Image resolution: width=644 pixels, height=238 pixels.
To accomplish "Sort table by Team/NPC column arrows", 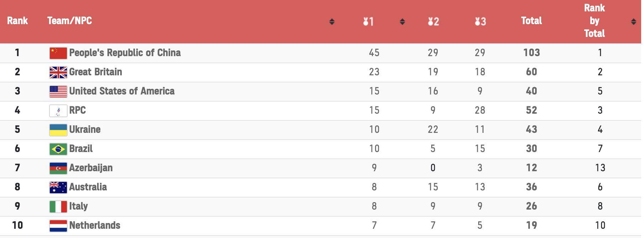I will point(332,22).
